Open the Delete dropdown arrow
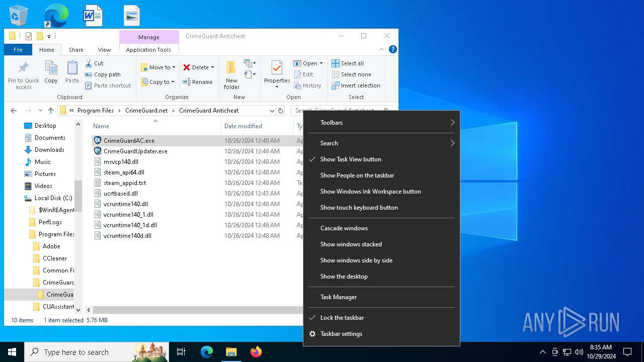This screenshot has width=644, height=362. 212,67
